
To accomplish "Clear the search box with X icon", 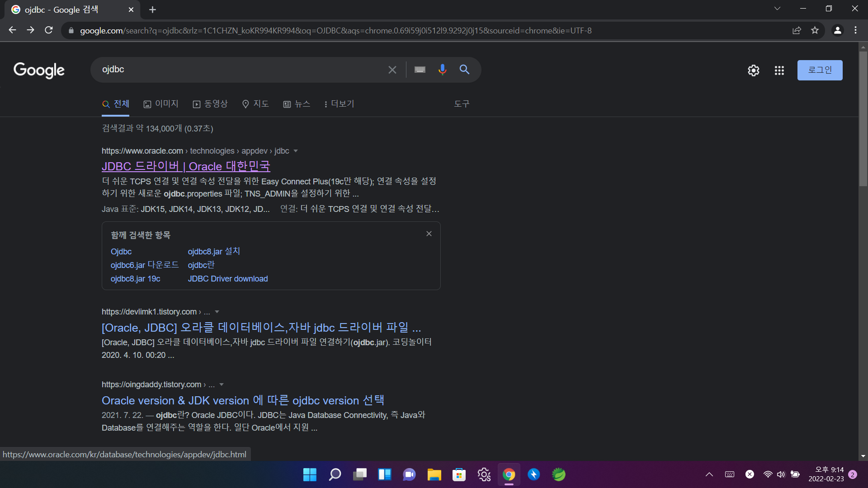I will [x=392, y=70].
